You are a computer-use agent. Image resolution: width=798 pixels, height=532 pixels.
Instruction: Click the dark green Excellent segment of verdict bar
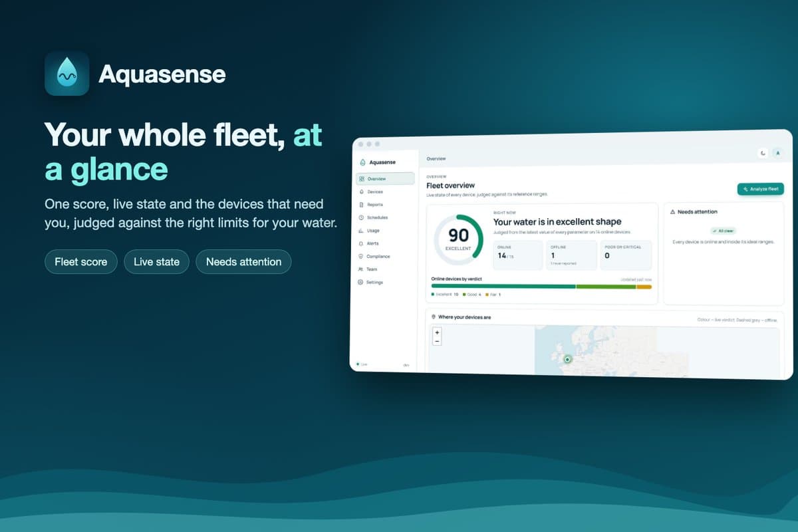click(x=503, y=287)
